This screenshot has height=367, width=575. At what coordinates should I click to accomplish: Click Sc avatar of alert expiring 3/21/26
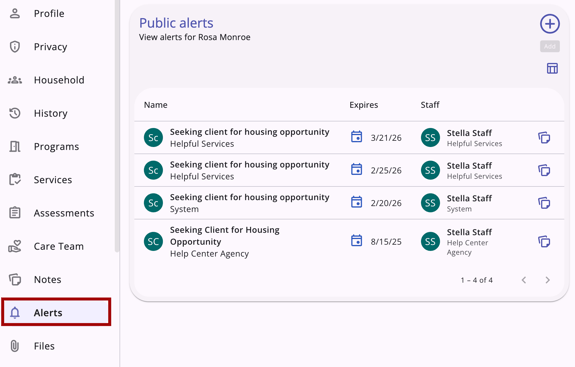tap(153, 137)
